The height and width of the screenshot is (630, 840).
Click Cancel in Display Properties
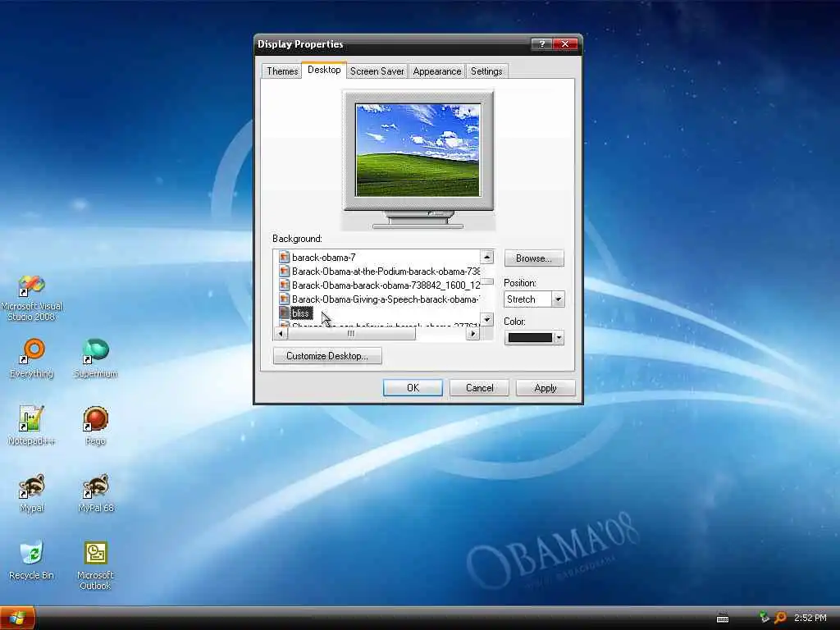tap(479, 388)
